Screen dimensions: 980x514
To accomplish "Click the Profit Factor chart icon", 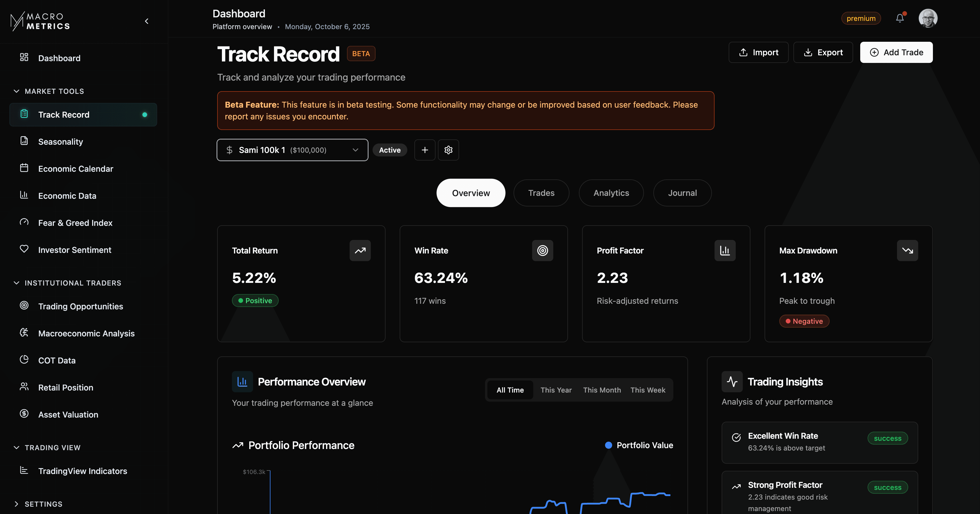I will click(725, 251).
